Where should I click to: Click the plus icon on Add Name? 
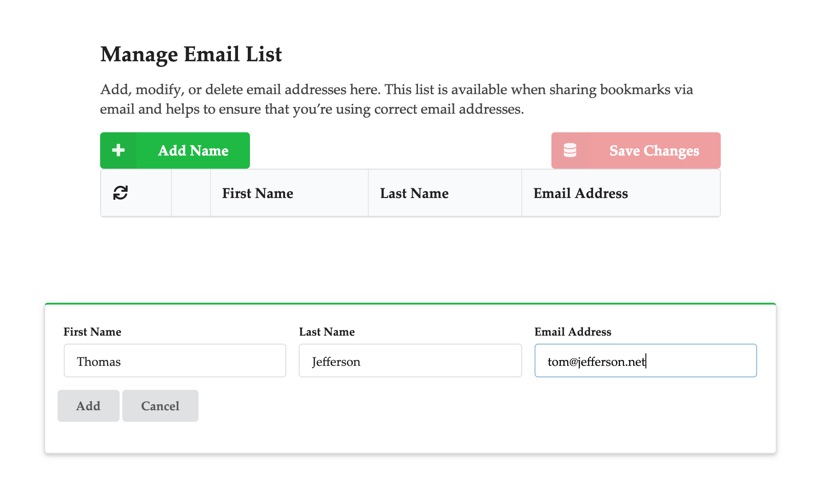118,151
